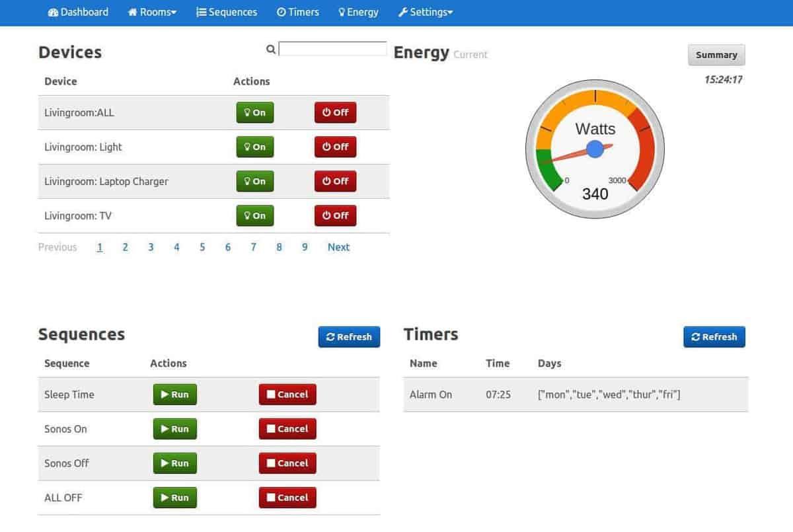Click the Dashboard gauge icon in navbar
Viewport: 793px width, 532px height.
tap(53, 13)
